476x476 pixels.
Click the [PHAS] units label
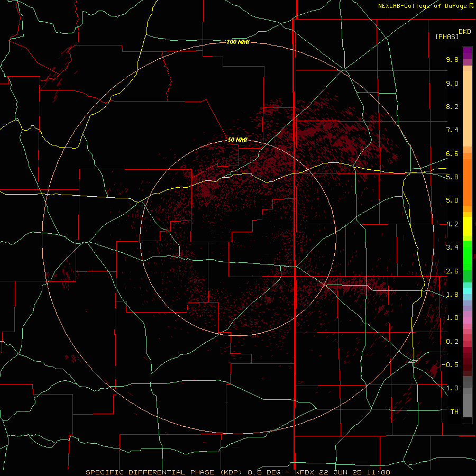pos(447,37)
